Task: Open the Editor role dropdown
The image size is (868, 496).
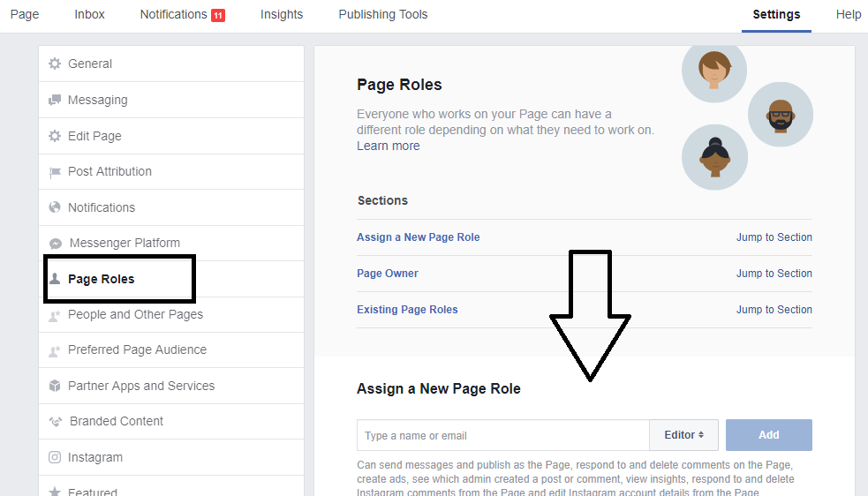Action: 683,435
